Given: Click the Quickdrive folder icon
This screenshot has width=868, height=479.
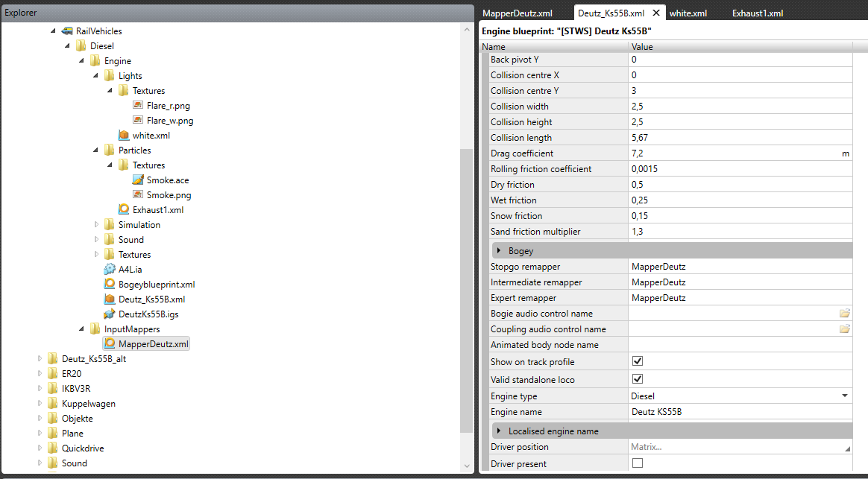Looking at the screenshot, I should [x=53, y=448].
